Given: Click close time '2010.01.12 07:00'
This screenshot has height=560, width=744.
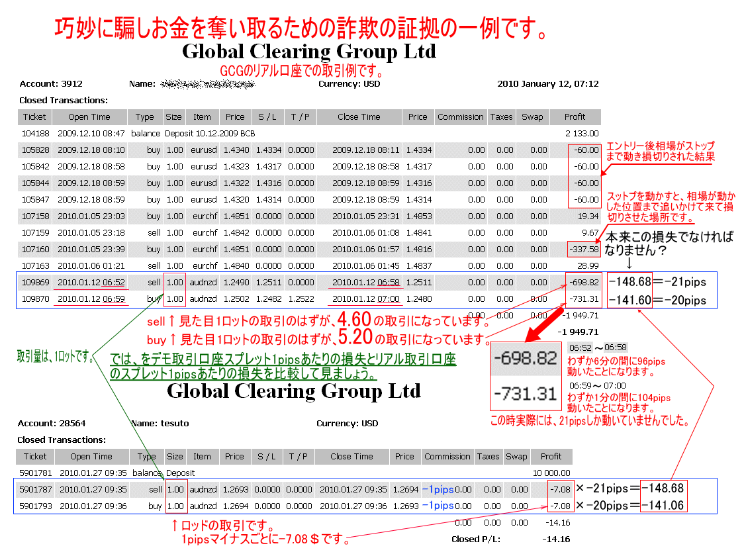Looking at the screenshot, I should [366, 299].
